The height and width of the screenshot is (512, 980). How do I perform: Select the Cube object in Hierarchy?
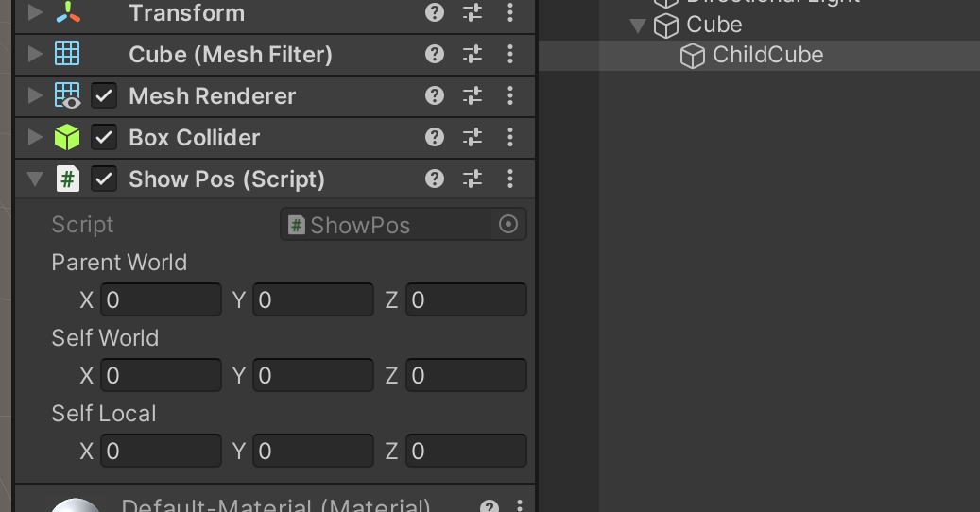point(714,25)
